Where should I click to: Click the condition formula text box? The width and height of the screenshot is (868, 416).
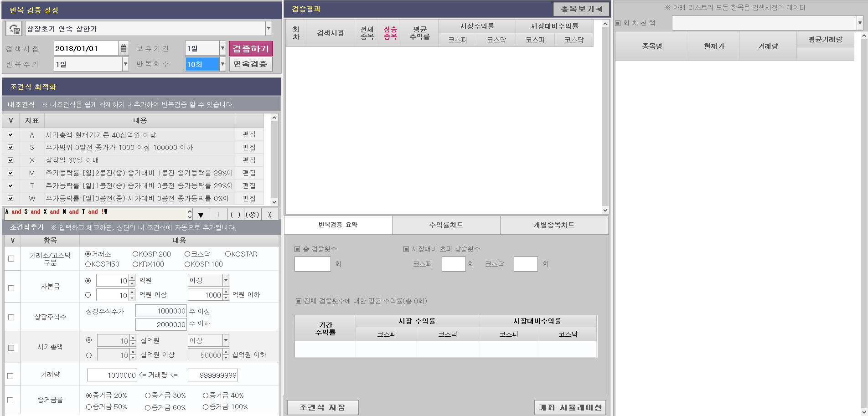tap(96, 214)
